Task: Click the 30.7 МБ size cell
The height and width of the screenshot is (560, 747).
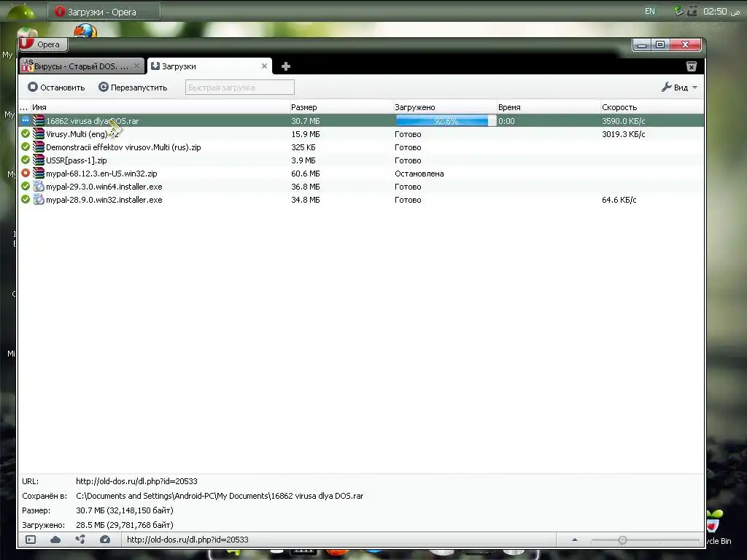Action: pos(306,122)
